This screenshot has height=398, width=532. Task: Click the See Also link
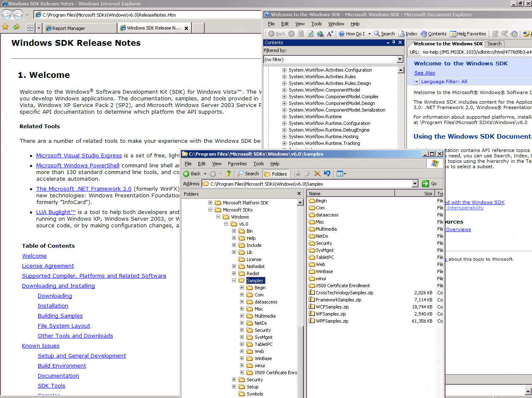pyautogui.click(x=424, y=73)
